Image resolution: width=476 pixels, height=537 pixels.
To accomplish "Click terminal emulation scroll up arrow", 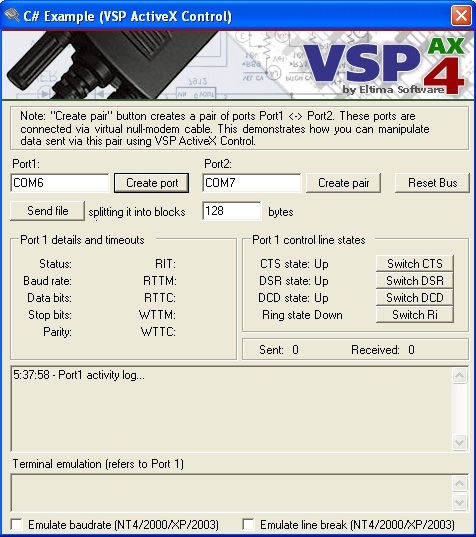I will (459, 484).
